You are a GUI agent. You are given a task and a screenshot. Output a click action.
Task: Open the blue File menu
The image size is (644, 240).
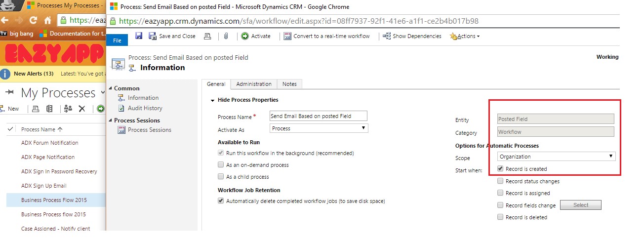point(117,40)
